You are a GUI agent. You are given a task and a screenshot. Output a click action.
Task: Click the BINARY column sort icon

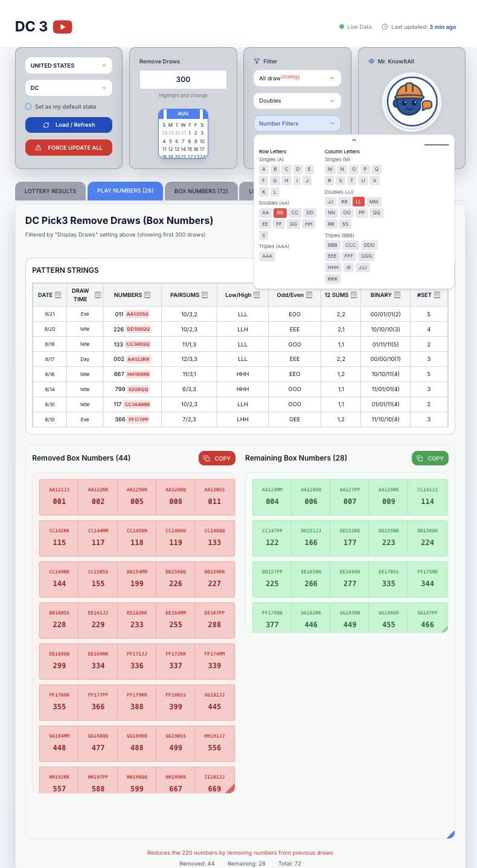pyautogui.click(x=399, y=295)
